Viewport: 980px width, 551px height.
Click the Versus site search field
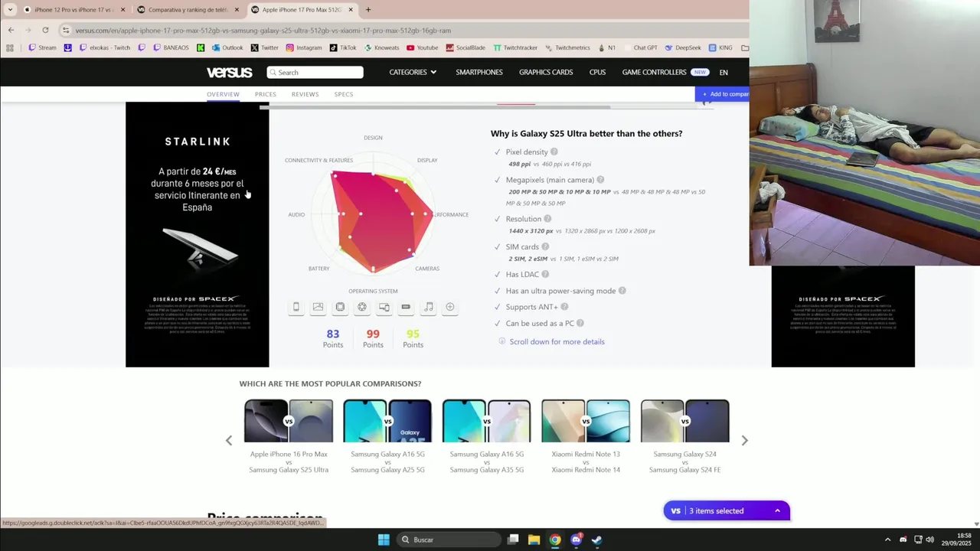coord(315,72)
